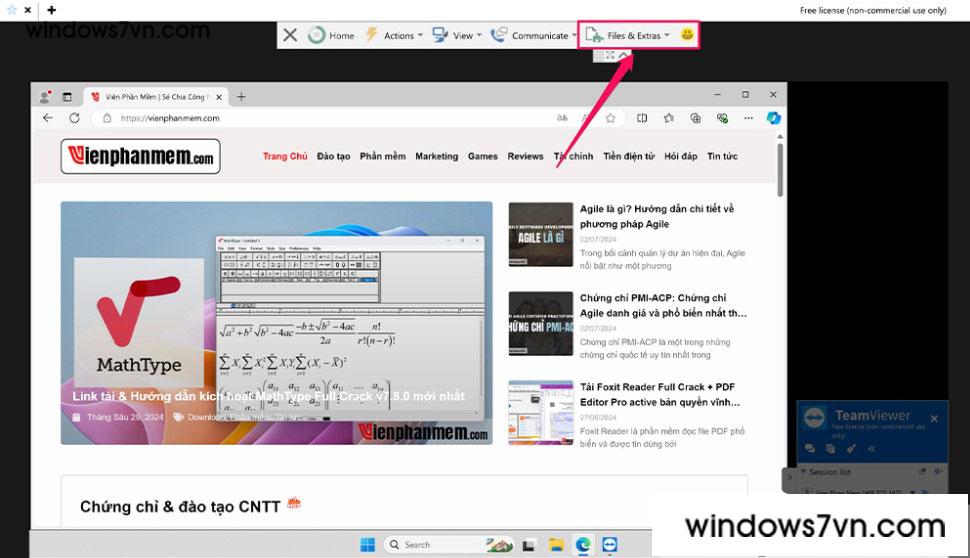Open the Hỏi đáp menu item
This screenshot has height=558, width=970.
(x=680, y=156)
